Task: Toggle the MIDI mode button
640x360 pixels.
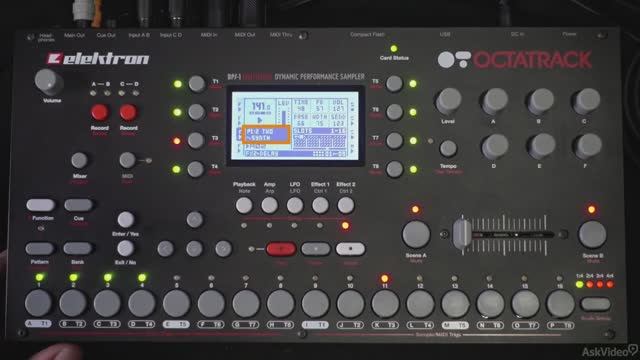Action: click(x=127, y=160)
